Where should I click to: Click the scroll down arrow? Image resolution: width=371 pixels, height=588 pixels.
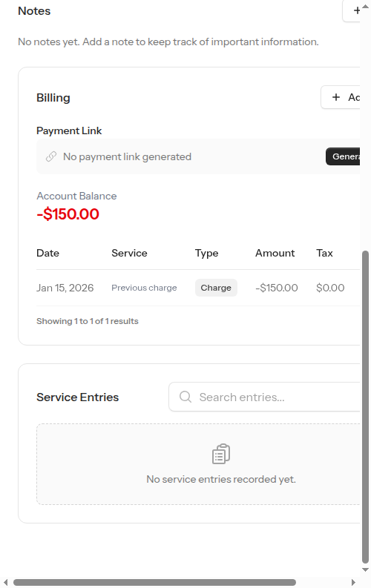[x=365, y=570]
